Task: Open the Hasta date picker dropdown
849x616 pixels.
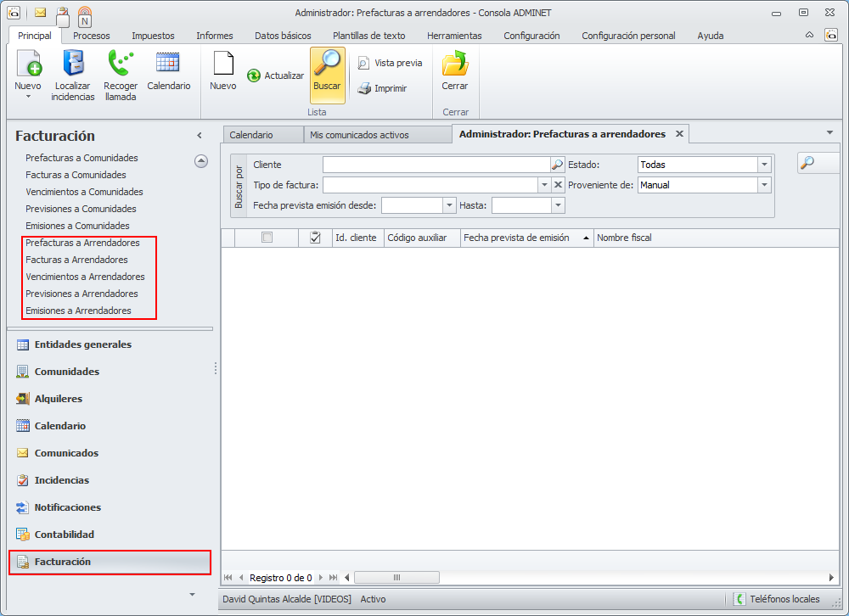Action: coord(559,205)
